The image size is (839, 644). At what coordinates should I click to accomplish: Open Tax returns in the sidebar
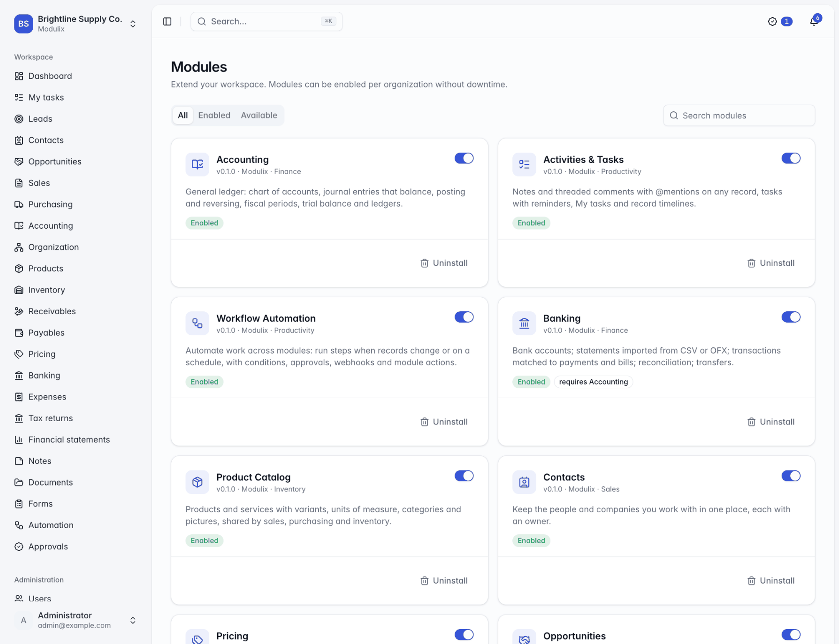[x=76, y=418]
